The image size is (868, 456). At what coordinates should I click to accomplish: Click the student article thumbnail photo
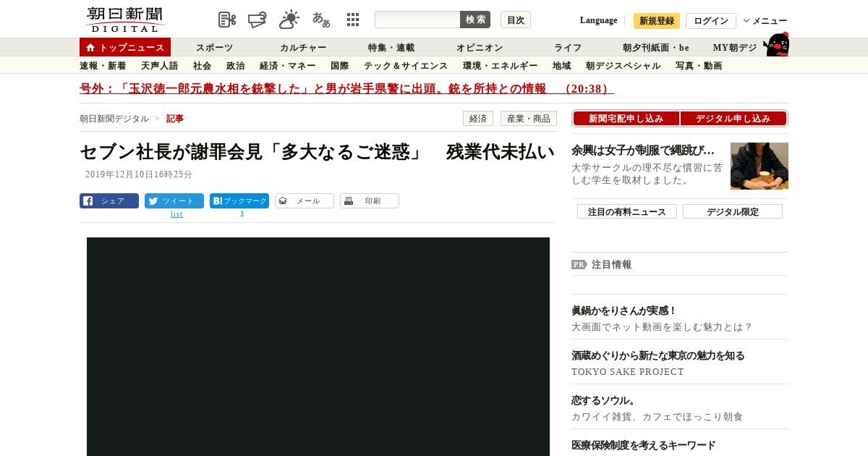[x=759, y=166]
